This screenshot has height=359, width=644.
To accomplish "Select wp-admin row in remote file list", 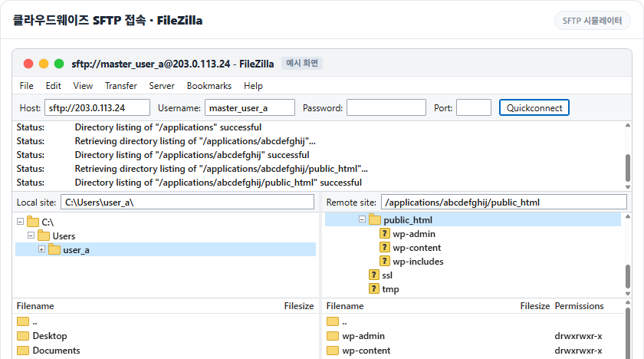I will click(x=475, y=336).
